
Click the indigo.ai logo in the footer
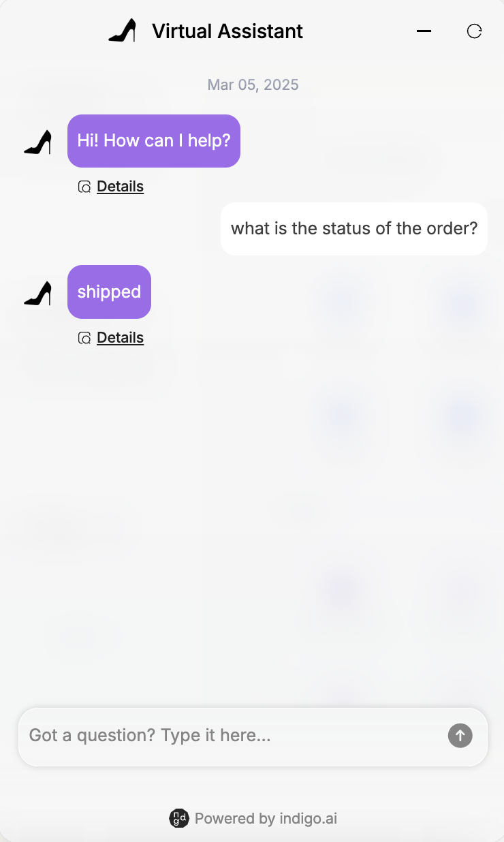pos(178,818)
